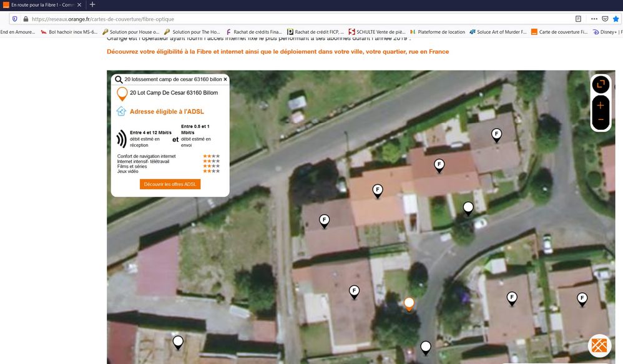This screenshot has width=623, height=364.
Task: Click the fibre marker near top right house
Action: tap(496, 135)
